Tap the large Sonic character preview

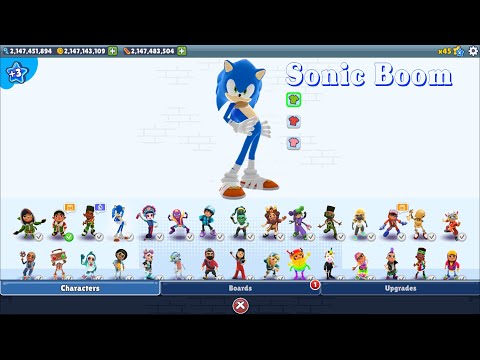point(246,129)
